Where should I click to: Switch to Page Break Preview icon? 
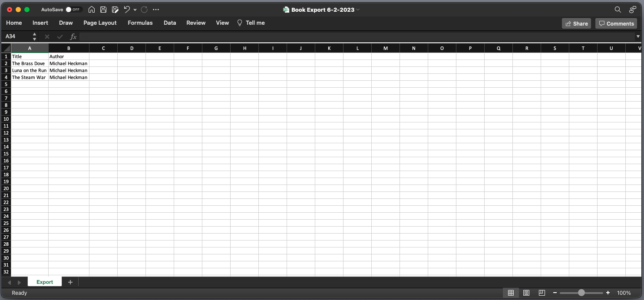click(x=542, y=293)
